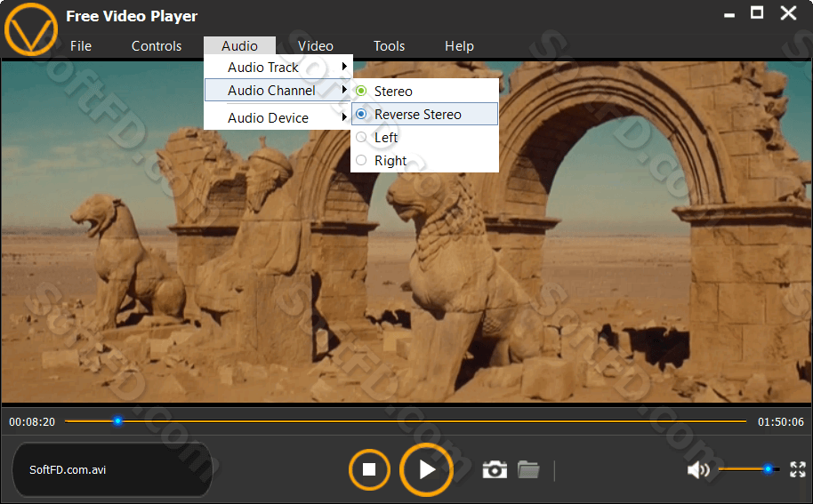Image resolution: width=813 pixels, height=504 pixels.
Task: Close the open Audio menu
Action: (239, 46)
